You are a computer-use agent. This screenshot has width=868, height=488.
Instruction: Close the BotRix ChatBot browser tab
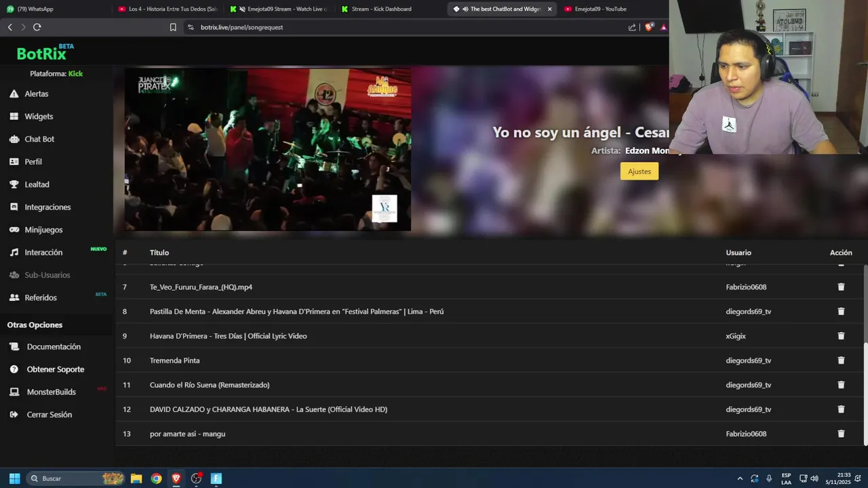tap(549, 9)
